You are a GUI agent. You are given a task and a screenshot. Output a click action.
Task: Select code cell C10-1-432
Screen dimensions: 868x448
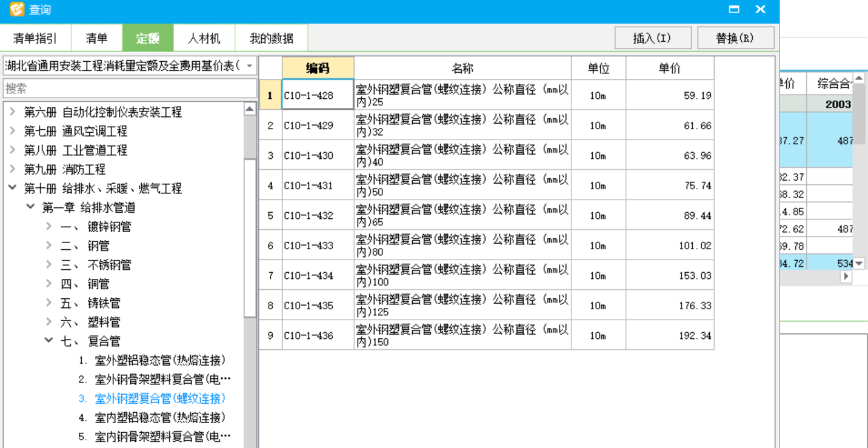click(x=318, y=215)
